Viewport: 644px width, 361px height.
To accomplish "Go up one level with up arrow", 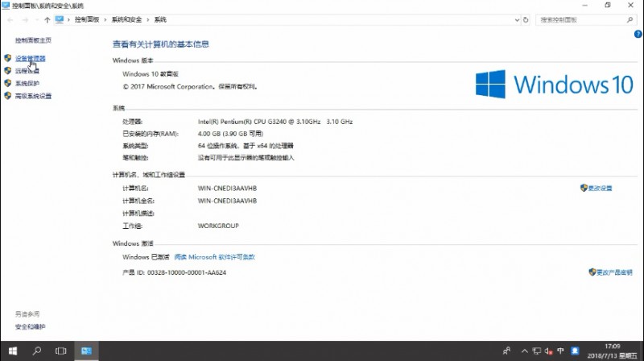I will coord(47,19).
